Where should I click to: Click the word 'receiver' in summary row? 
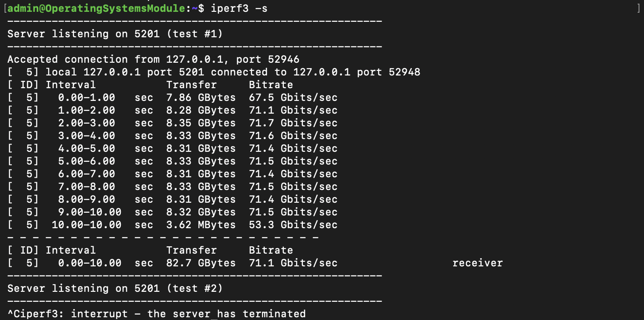pos(477,263)
